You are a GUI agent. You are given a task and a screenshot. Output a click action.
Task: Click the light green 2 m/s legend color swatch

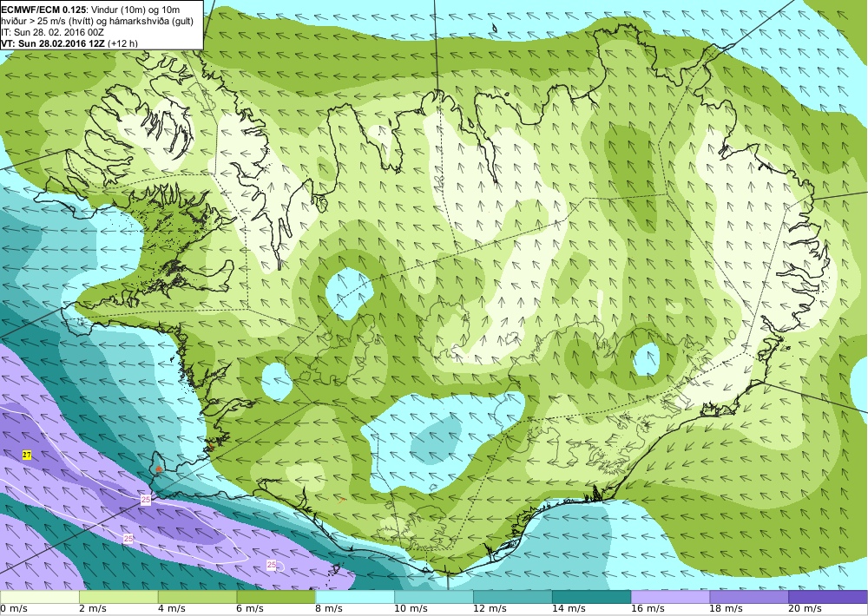118,597
